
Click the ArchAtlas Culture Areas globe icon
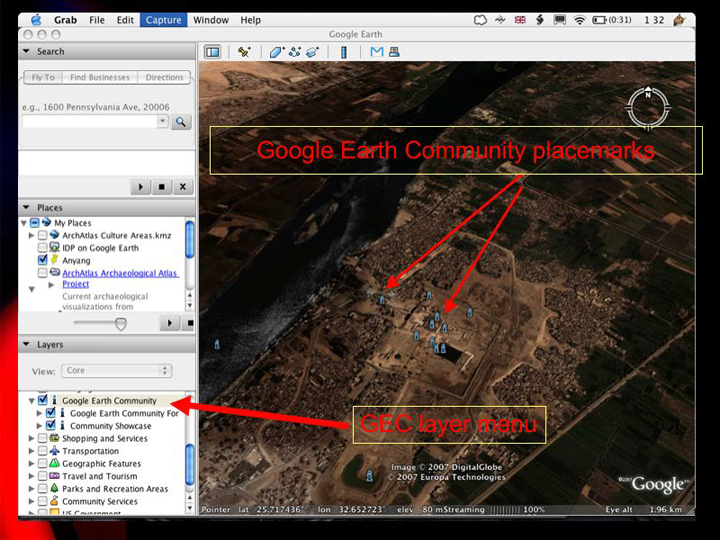[55, 235]
